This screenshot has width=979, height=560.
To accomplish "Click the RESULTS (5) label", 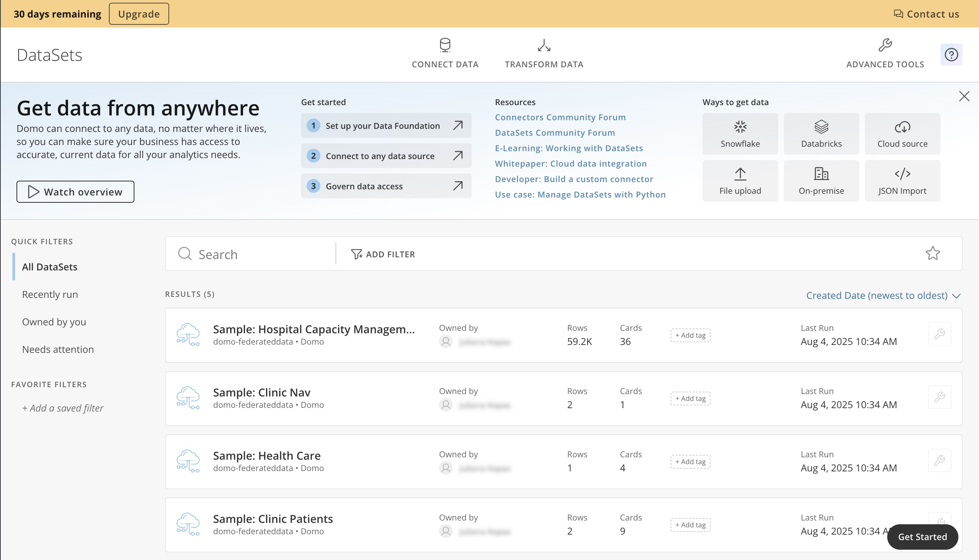I will 190,294.
